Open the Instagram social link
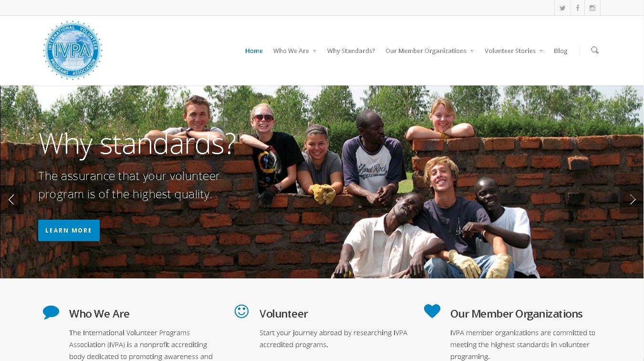 point(592,8)
